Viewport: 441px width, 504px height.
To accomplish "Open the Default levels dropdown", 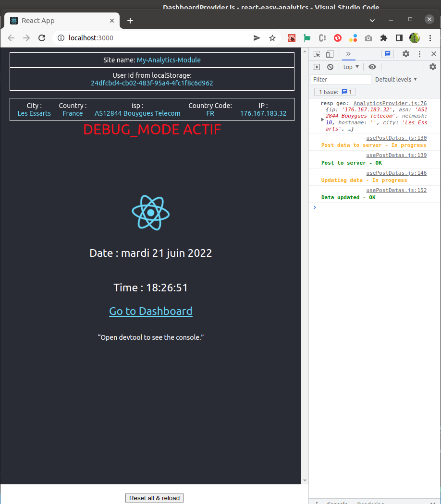I will pyautogui.click(x=396, y=79).
